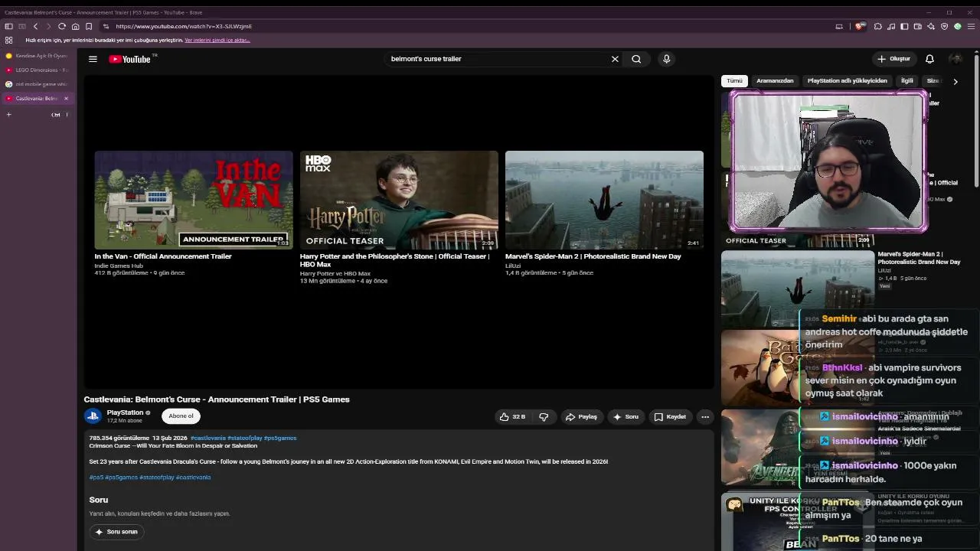Image resolution: width=980 pixels, height=551 pixels.
Task: Switch to LEGO Dimensions tab
Action: pos(37,70)
